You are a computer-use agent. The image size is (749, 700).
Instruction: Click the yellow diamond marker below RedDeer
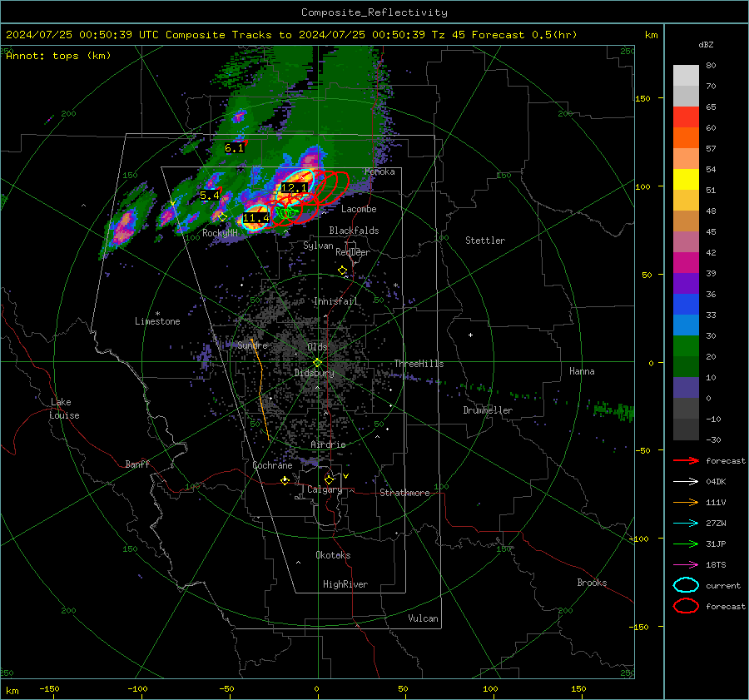[342, 271]
